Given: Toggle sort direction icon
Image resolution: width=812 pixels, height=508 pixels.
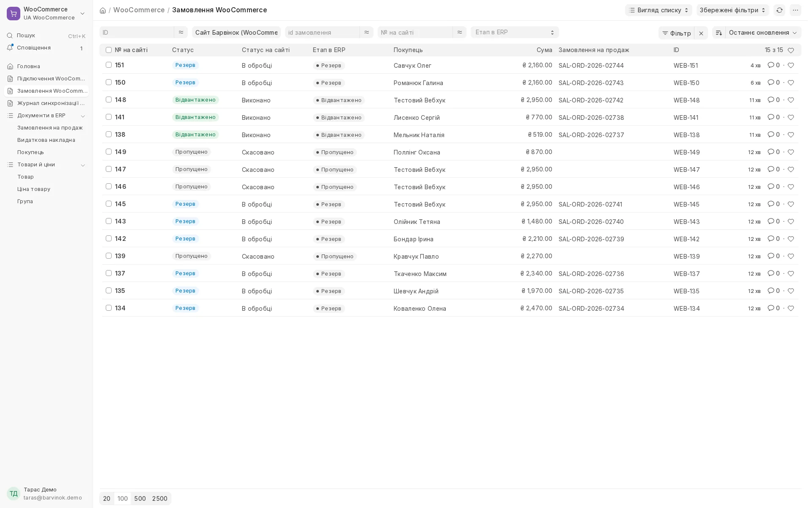Looking at the screenshot, I should coord(719,33).
